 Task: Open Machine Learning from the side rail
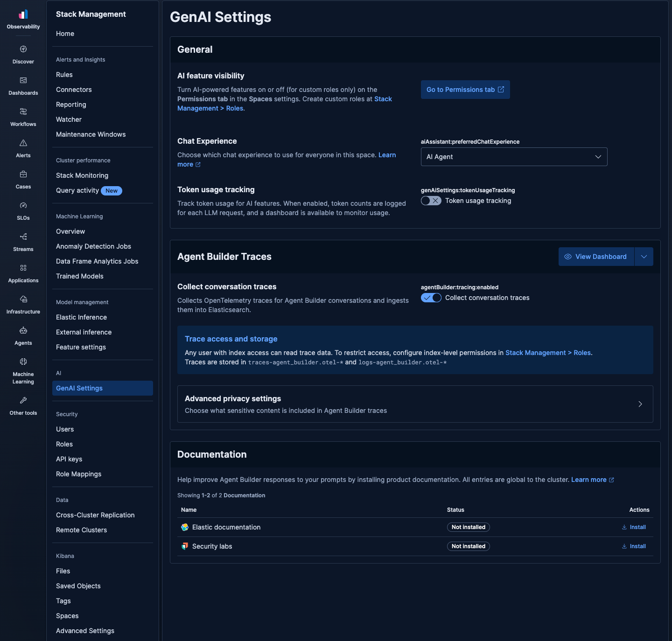tap(23, 371)
